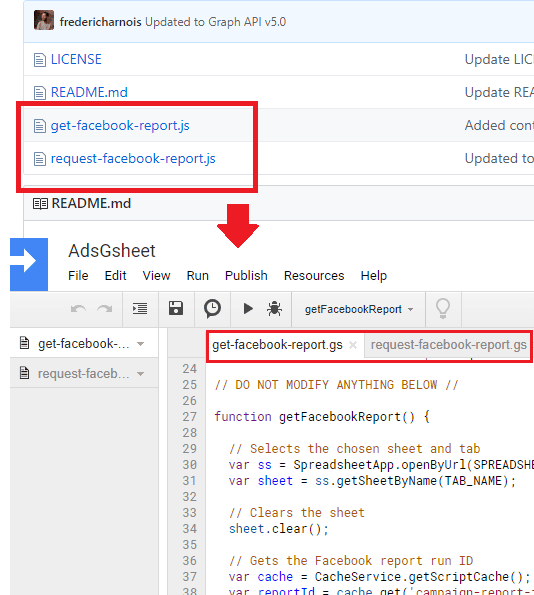Viewport: 534px width, 595px height.
Task: Close the get-facebook-report.gs tab
Action: tap(353, 345)
